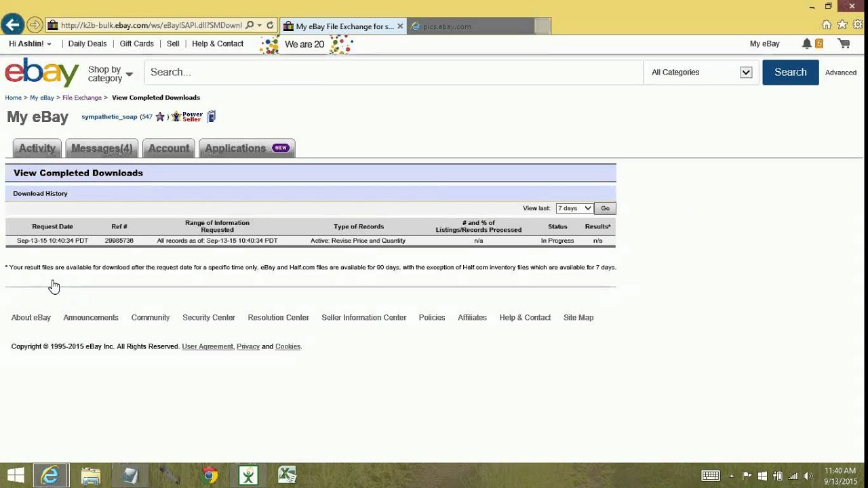Open the Sell link
The image size is (868, 488).
point(173,43)
